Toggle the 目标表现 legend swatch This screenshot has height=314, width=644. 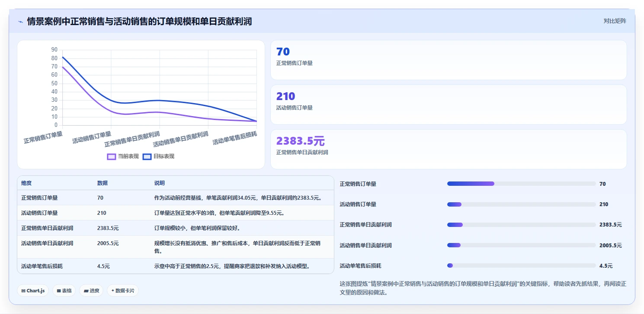click(147, 156)
